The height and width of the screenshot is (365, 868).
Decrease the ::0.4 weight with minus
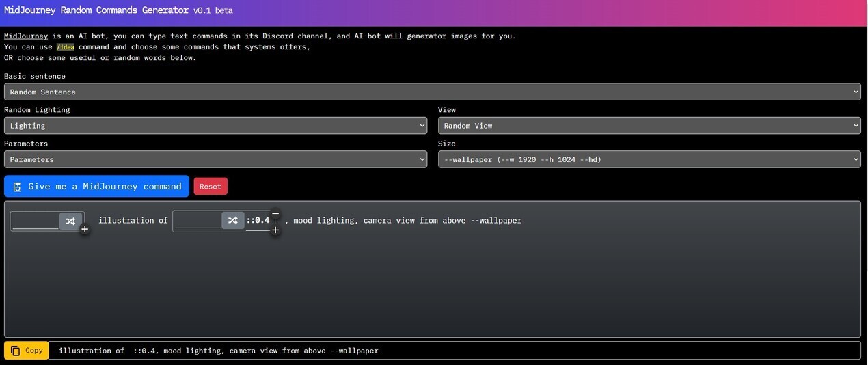275,213
